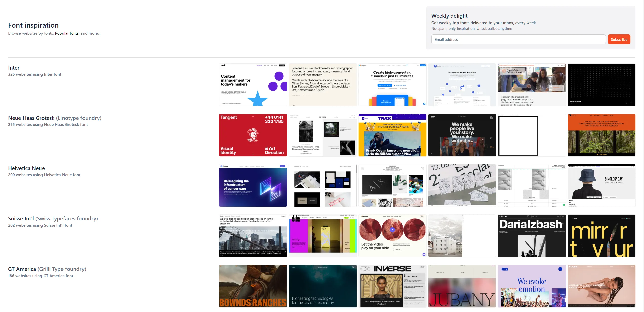The width and height of the screenshot is (644, 312).
Task: View the 325 websites using Inter font
Action: click(x=34, y=74)
